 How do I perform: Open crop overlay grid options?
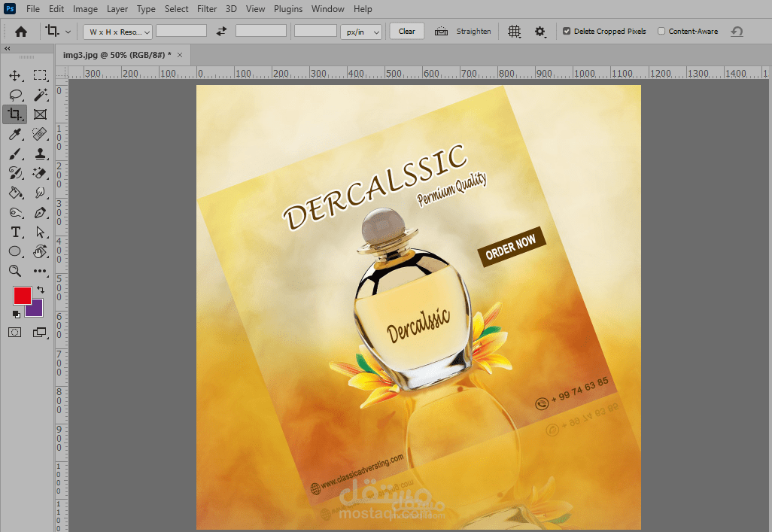514,32
